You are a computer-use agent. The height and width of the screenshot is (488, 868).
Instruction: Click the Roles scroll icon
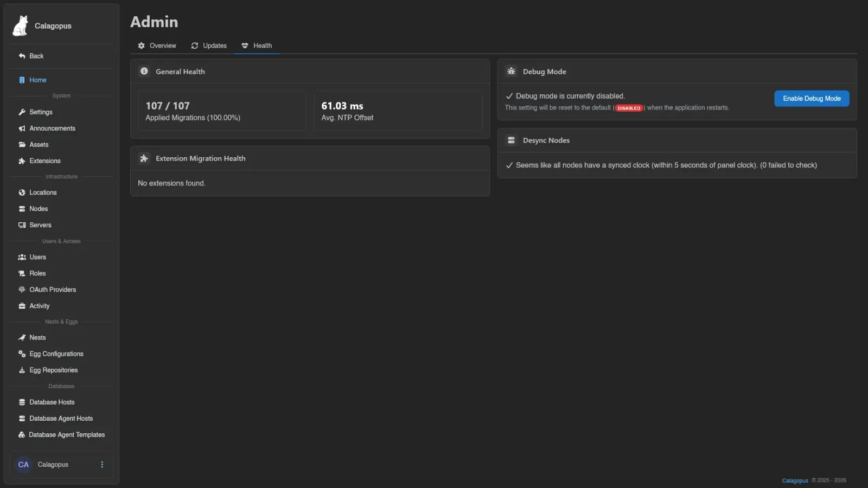point(22,273)
